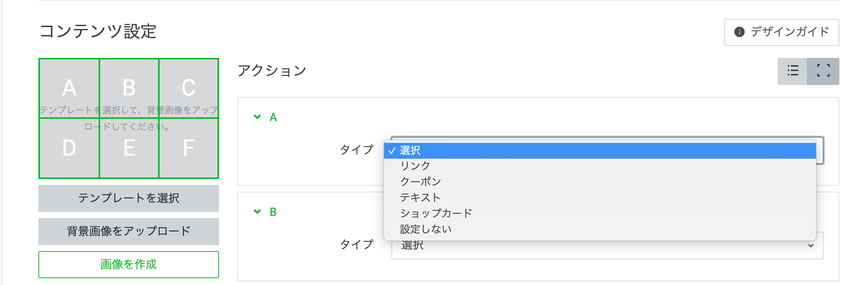Open the デザインガイド button
This screenshot has width=868, height=285.
click(781, 32)
